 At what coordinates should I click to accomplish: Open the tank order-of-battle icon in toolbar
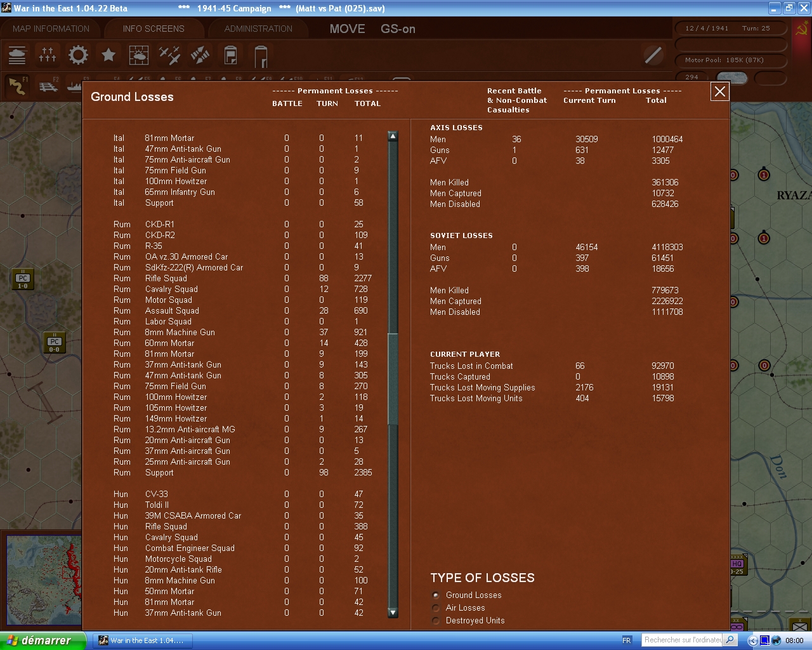tap(17, 55)
